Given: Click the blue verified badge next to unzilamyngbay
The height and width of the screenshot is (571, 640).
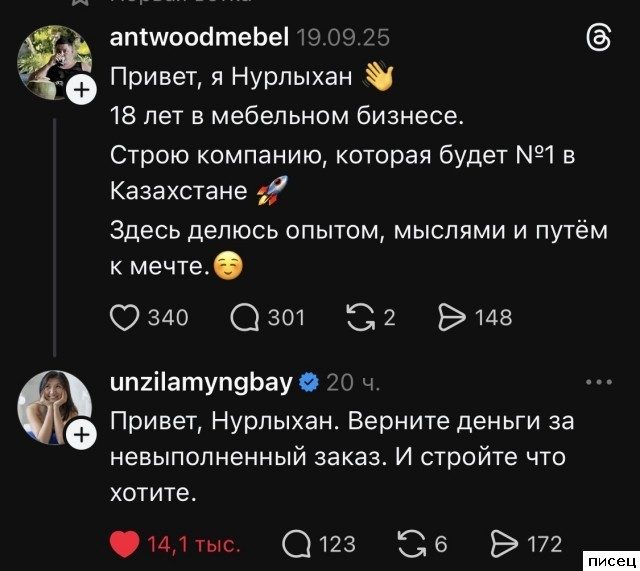Looking at the screenshot, I should (x=309, y=382).
